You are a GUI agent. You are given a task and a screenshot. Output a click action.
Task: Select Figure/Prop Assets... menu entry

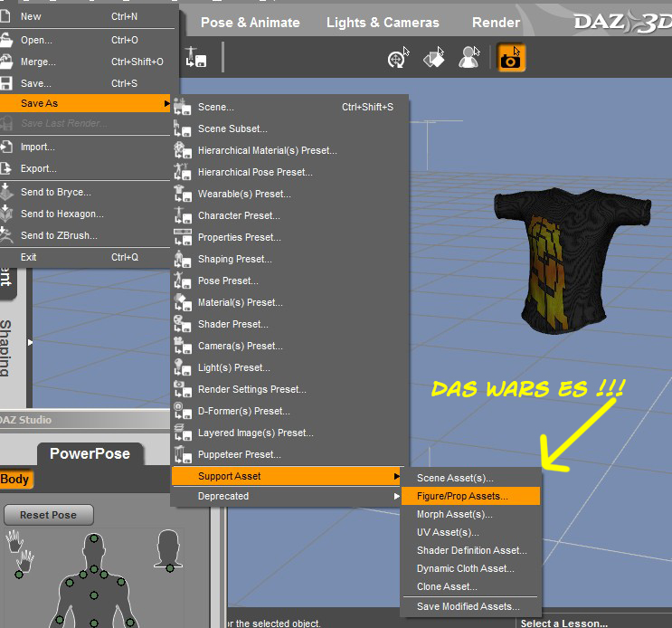pos(470,496)
